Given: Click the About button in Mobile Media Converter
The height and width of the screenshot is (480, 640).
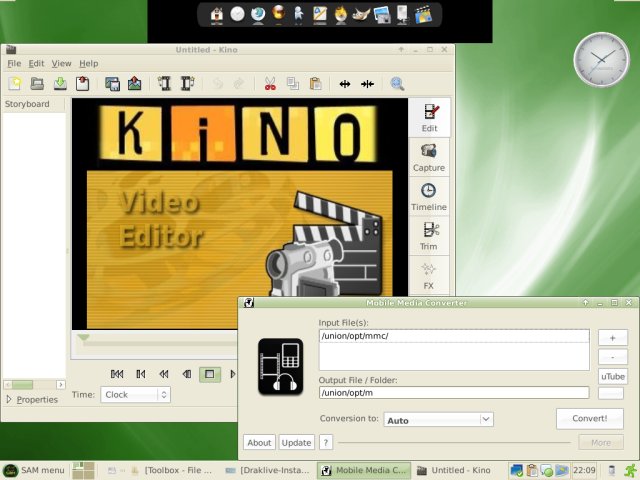Looking at the screenshot, I should point(259,442).
